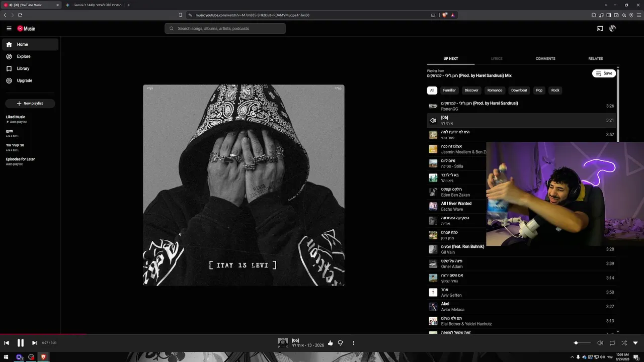Play the Eden Ben Zaken track
The image size is (644, 362).
click(457, 192)
